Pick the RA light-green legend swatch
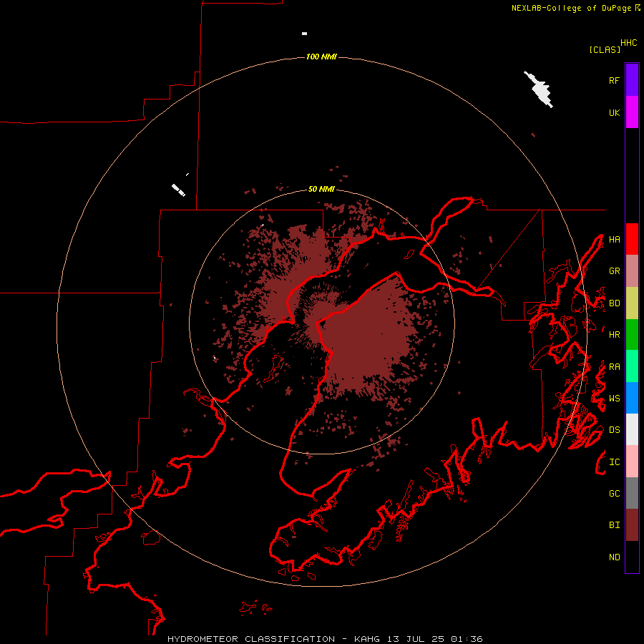Screen dimensions: 644x644 pos(632,366)
